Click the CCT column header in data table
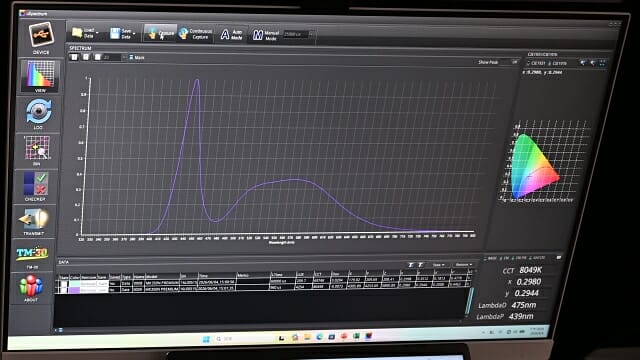This screenshot has width=640, height=360. coord(321,274)
